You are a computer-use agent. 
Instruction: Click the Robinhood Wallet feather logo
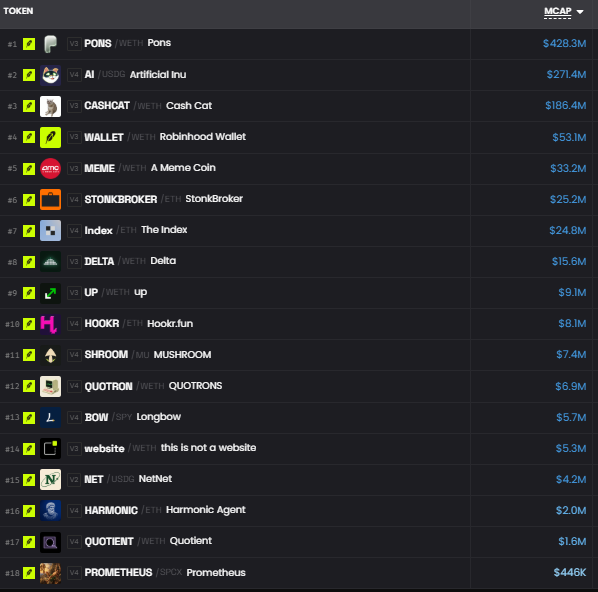50,137
